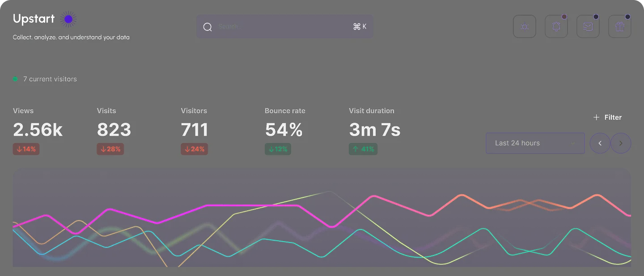The image size is (644, 276).
Task: Select the left arrow for previous period
Action: click(x=600, y=143)
